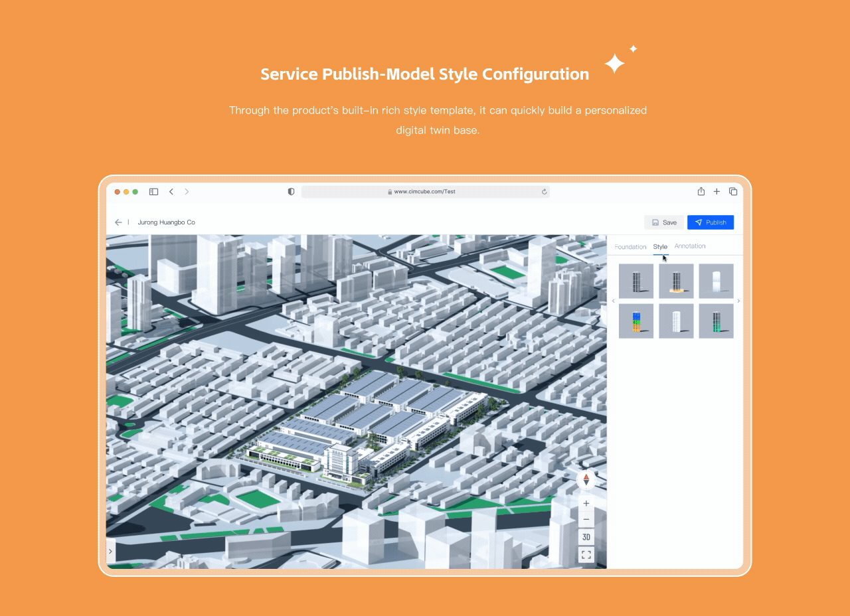850x616 pixels.
Task: Switch to the Foundation tab
Action: 630,247
